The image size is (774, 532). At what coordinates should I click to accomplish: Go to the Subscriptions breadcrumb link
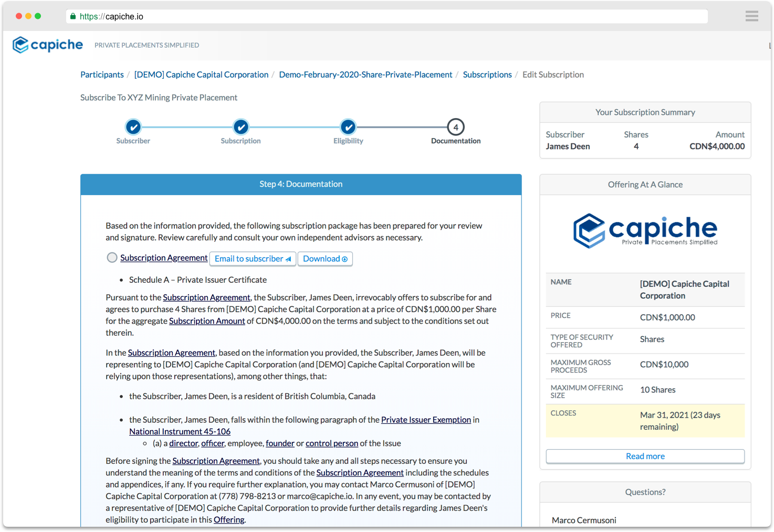point(487,75)
